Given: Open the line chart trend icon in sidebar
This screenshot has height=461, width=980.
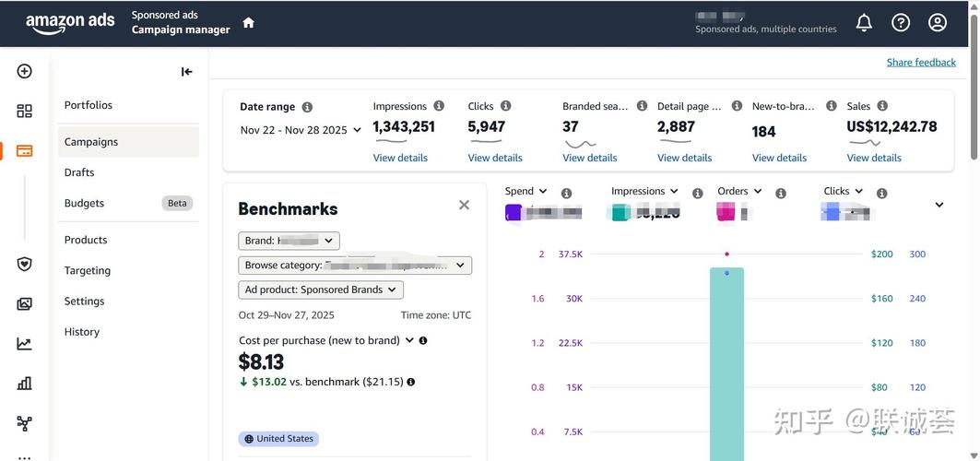Looking at the screenshot, I should click(x=24, y=344).
